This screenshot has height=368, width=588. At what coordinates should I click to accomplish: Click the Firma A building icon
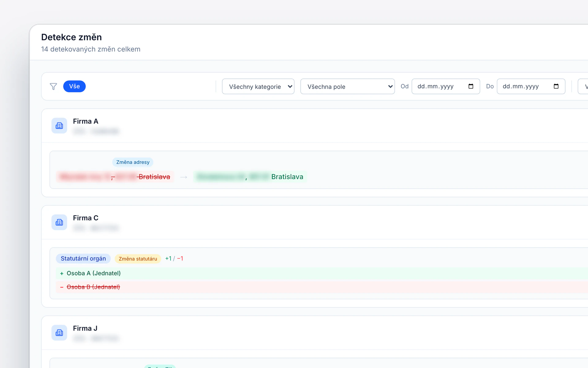point(59,126)
